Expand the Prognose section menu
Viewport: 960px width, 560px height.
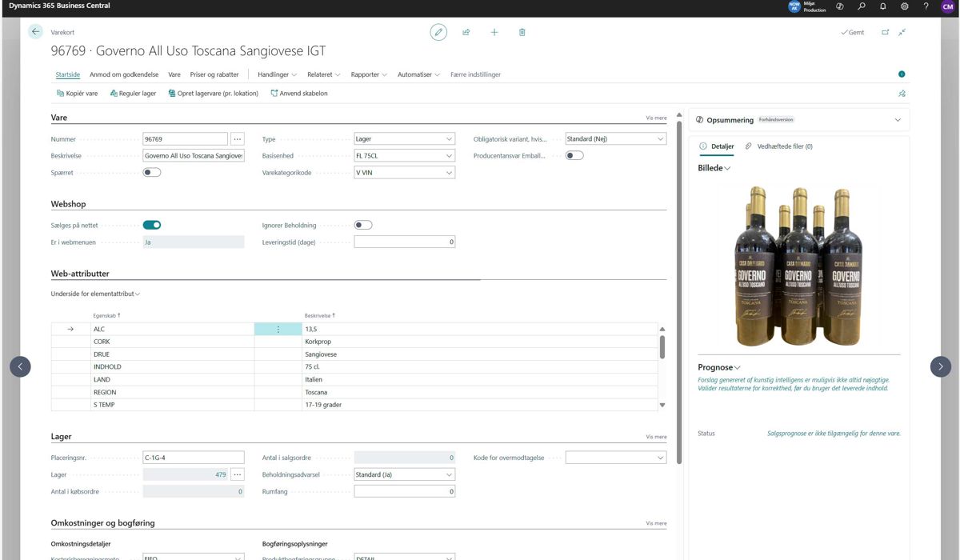pos(719,367)
